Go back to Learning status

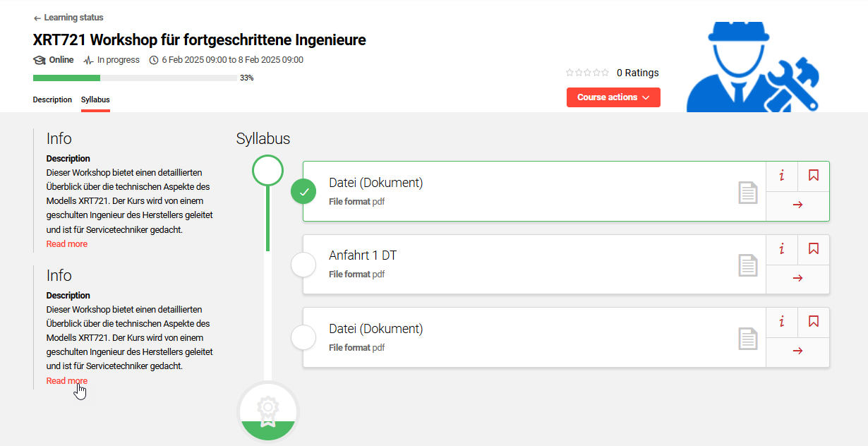click(x=68, y=18)
